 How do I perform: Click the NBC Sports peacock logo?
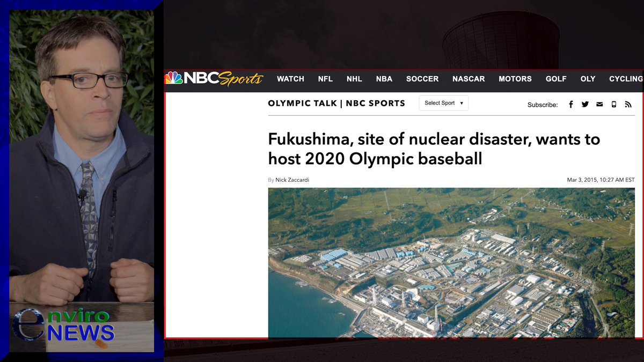click(x=173, y=78)
